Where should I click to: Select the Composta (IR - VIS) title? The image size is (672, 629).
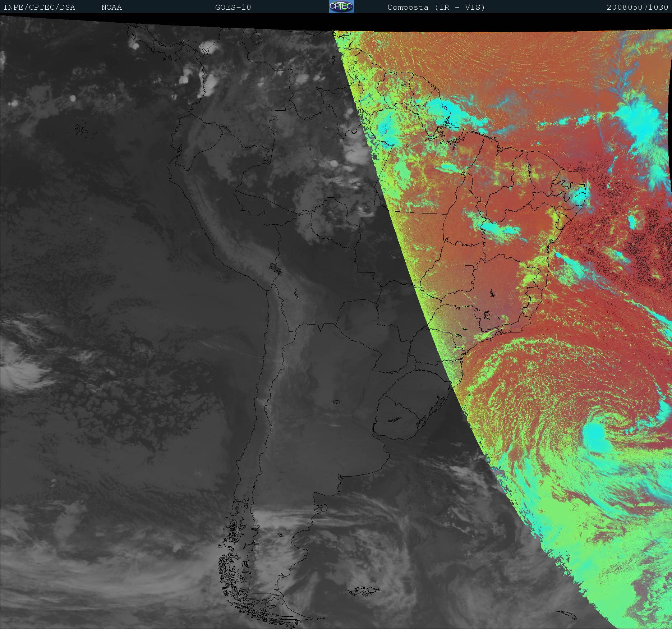pos(436,8)
